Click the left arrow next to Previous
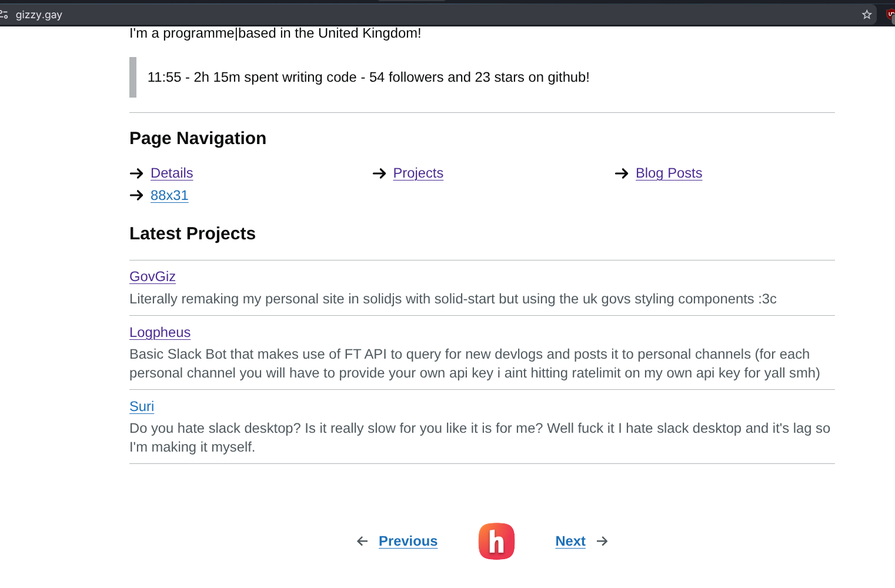This screenshot has width=895, height=588. (362, 541)
